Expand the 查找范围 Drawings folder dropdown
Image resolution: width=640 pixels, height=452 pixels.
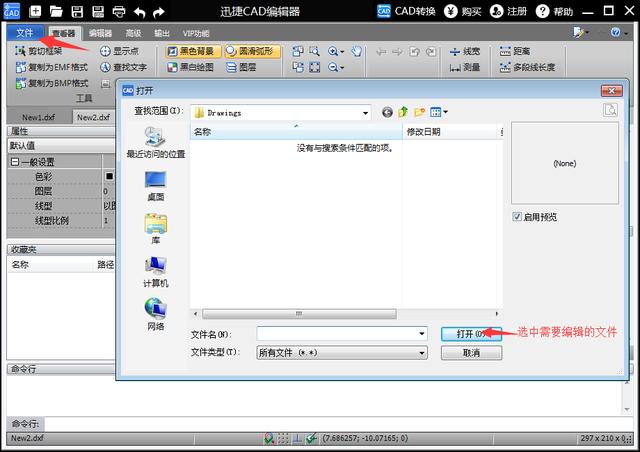365,113
